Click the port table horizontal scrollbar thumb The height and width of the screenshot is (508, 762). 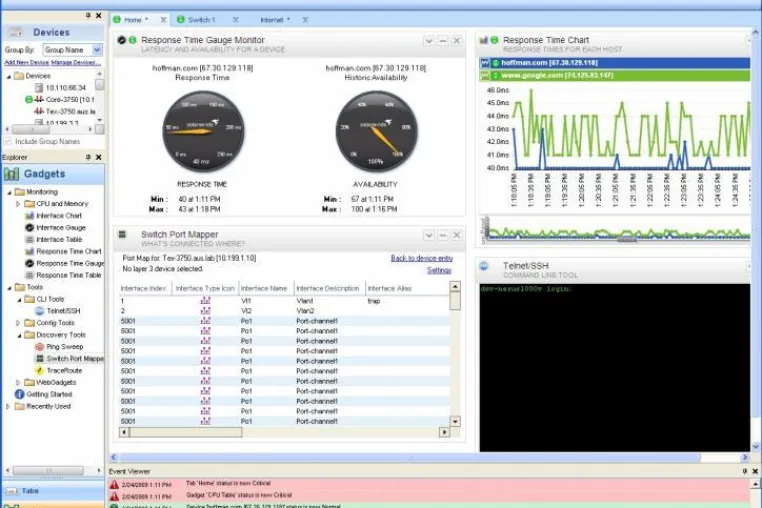tap(186, 432)
